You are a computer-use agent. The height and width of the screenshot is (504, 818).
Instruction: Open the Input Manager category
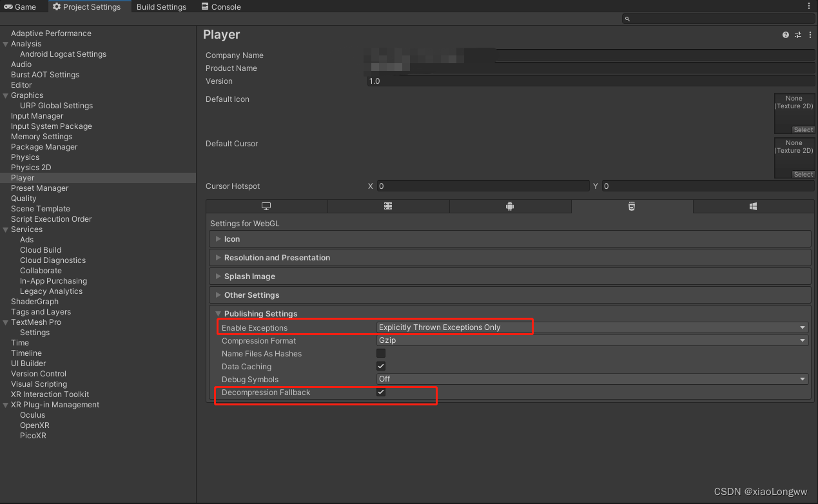click(x=37, y=116)
